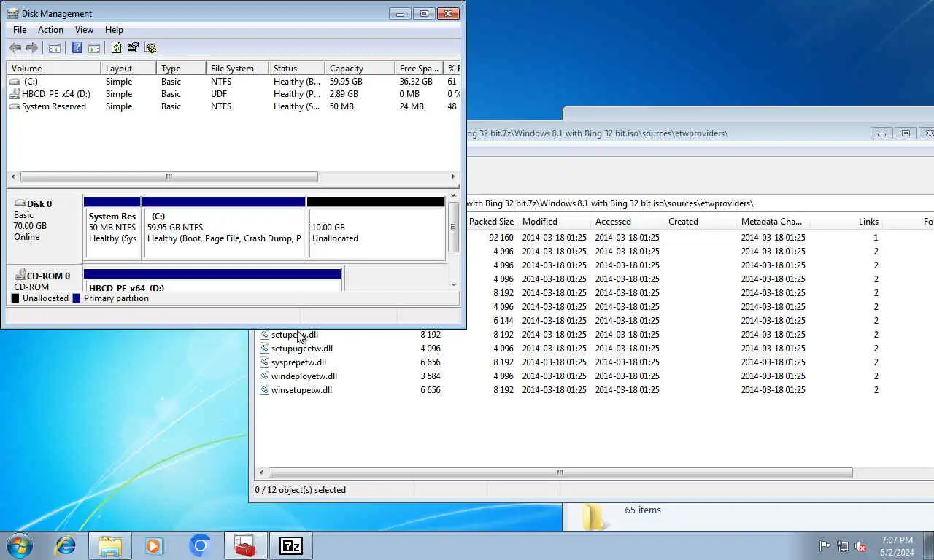
Task: Launch Internet Explorer from the taskbar
Action: (x=66, y=545)
